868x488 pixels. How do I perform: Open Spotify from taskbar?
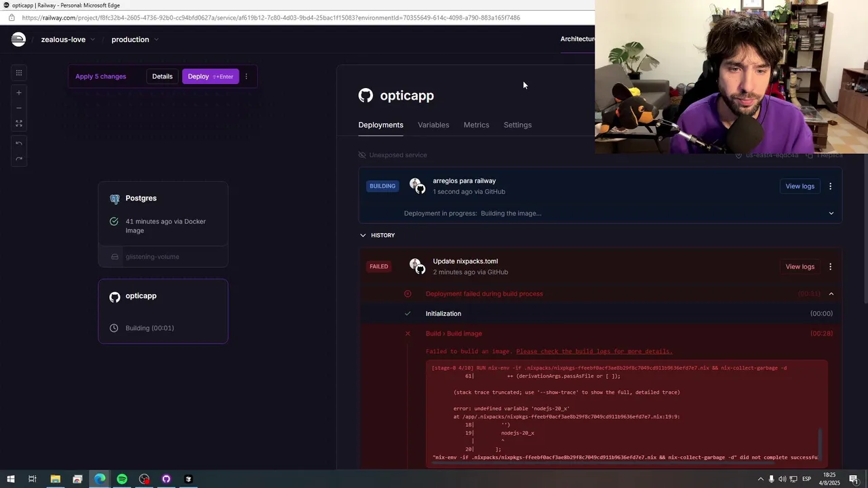click(122, 479)
